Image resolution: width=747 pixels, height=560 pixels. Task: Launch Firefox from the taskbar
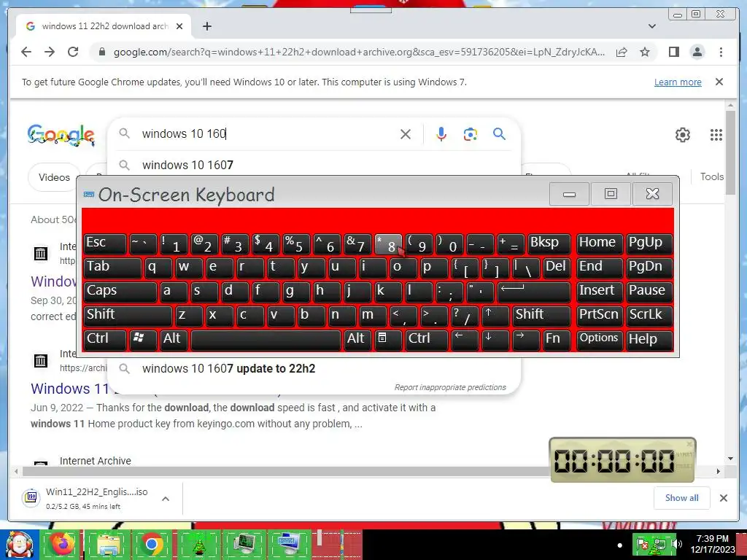click(x=63, y=544)
